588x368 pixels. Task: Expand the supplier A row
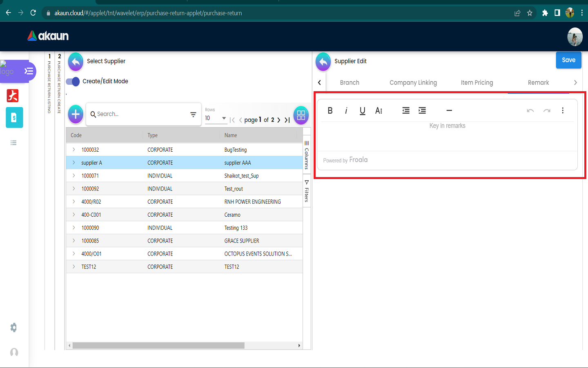(74, 163)
